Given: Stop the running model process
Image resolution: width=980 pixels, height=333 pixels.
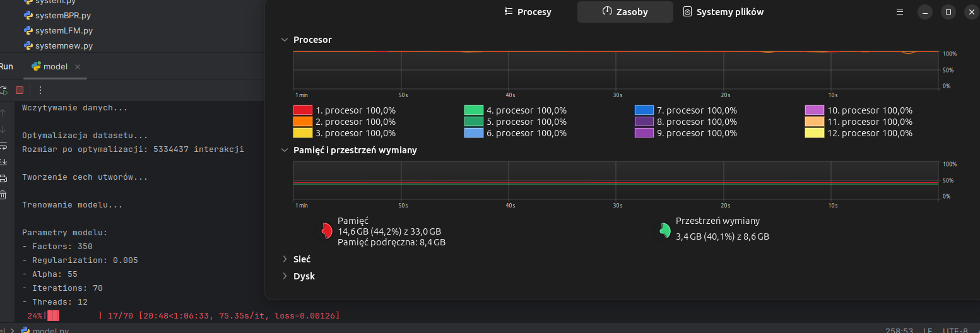Looking at the screenshot, I should coord(20,90).
